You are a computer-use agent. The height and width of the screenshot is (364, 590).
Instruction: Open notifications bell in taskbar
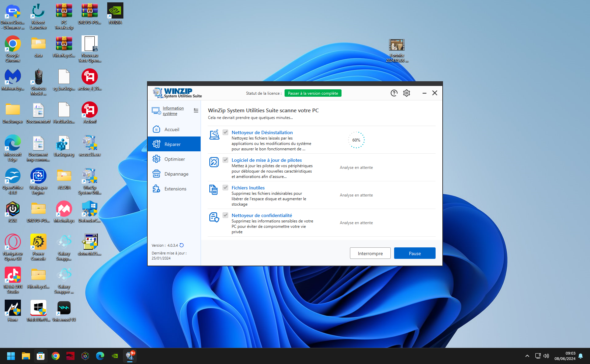pos(581,356)
